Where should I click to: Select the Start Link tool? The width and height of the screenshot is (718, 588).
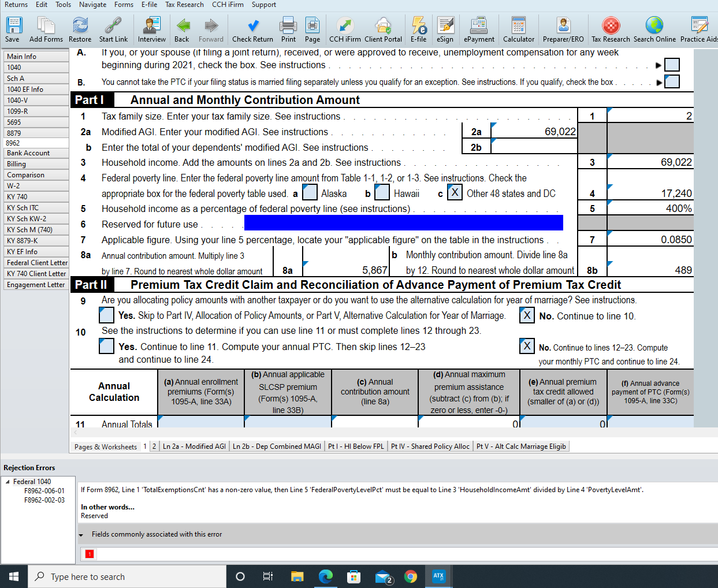113,29
